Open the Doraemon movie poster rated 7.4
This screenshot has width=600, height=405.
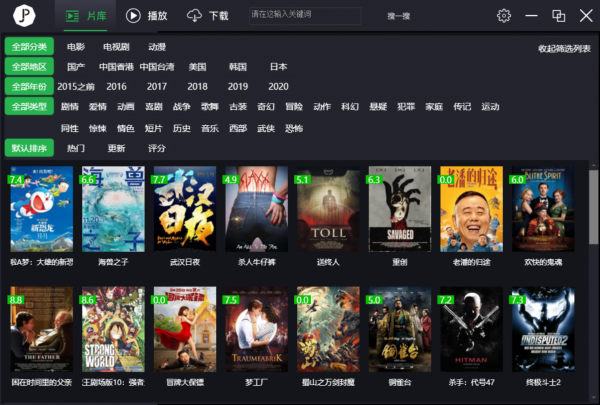(42, 209)
